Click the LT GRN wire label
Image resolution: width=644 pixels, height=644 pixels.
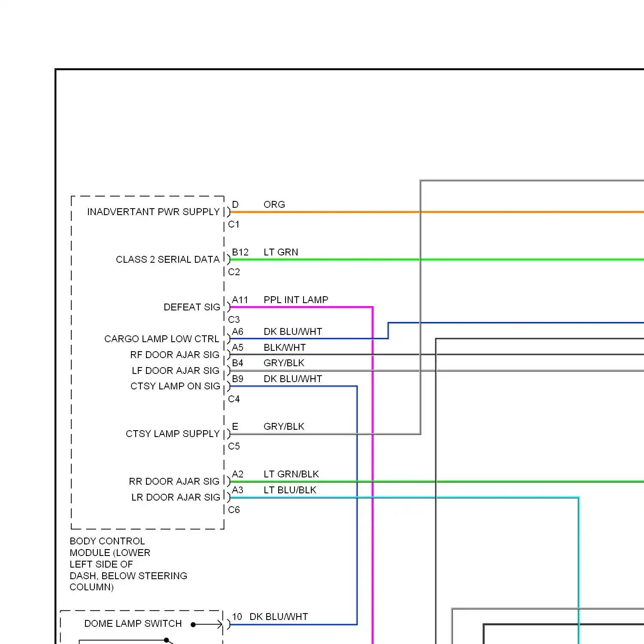click(281, 252)
